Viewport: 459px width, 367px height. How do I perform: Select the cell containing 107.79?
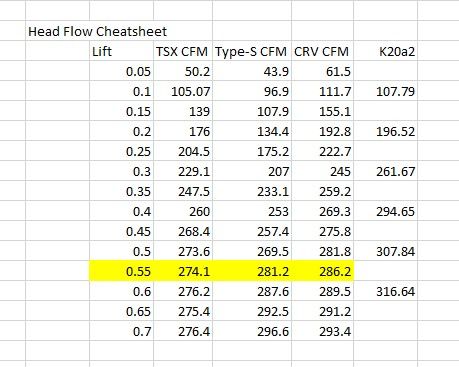point(385,91)
